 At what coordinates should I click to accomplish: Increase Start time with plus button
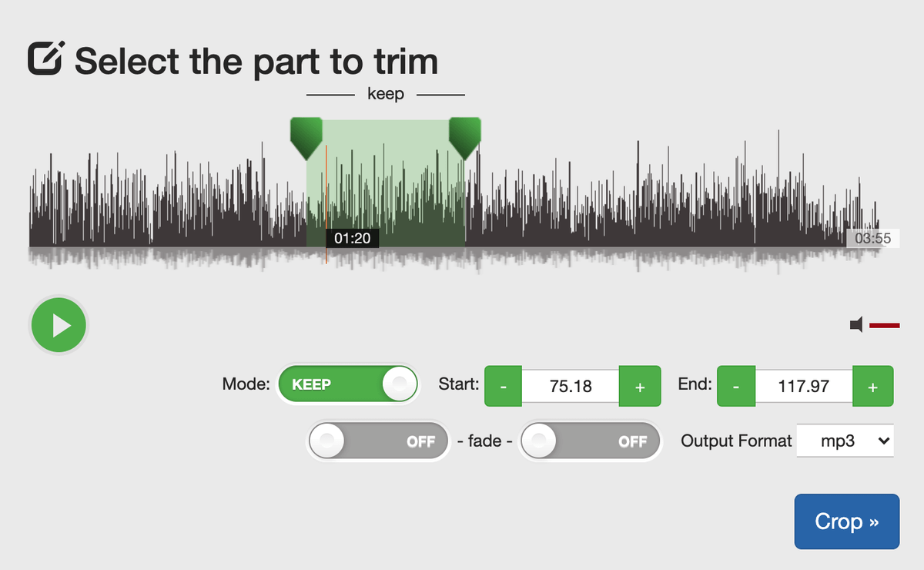coord(640,386)
